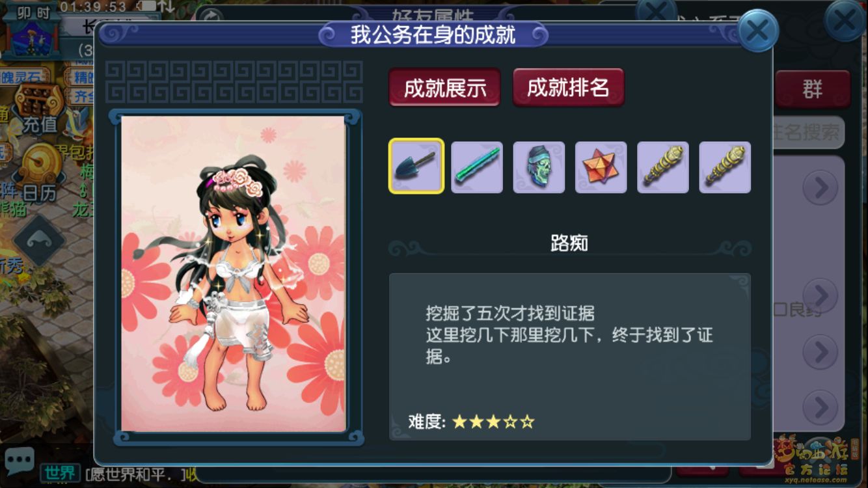Open the 日历 calendar icon
868x488 pixels.
click(x=39, y=172)
